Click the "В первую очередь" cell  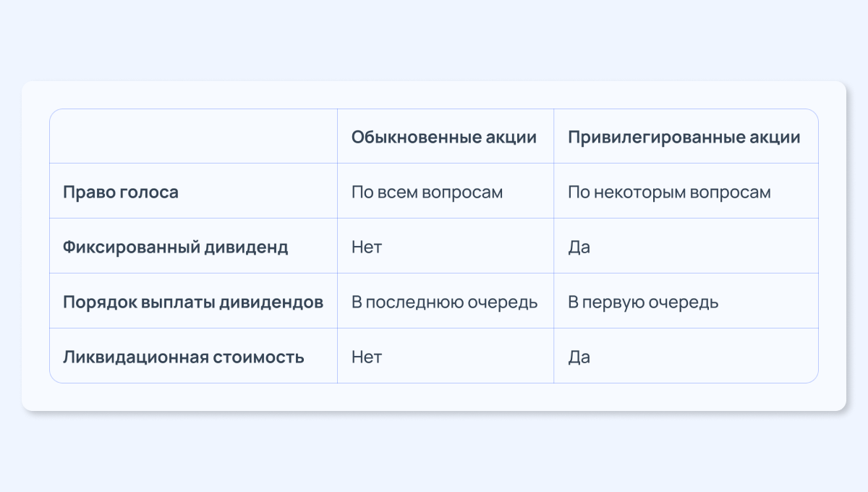point(643,302)
